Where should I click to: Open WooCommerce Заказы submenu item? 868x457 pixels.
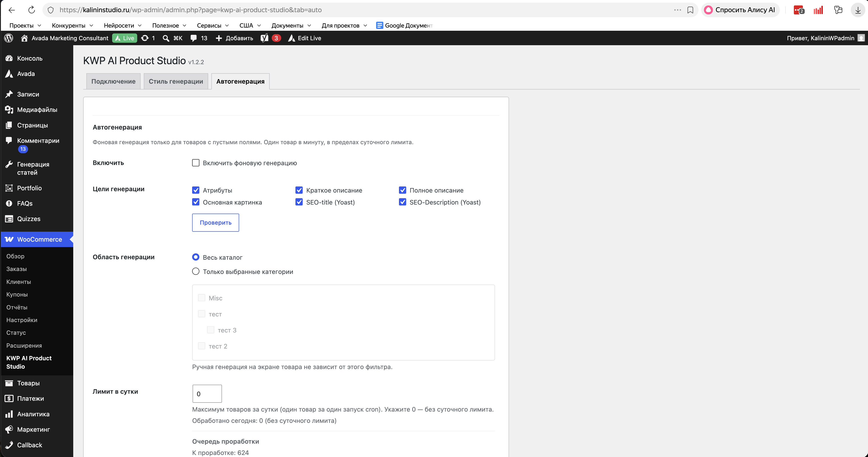click(17, 269)
